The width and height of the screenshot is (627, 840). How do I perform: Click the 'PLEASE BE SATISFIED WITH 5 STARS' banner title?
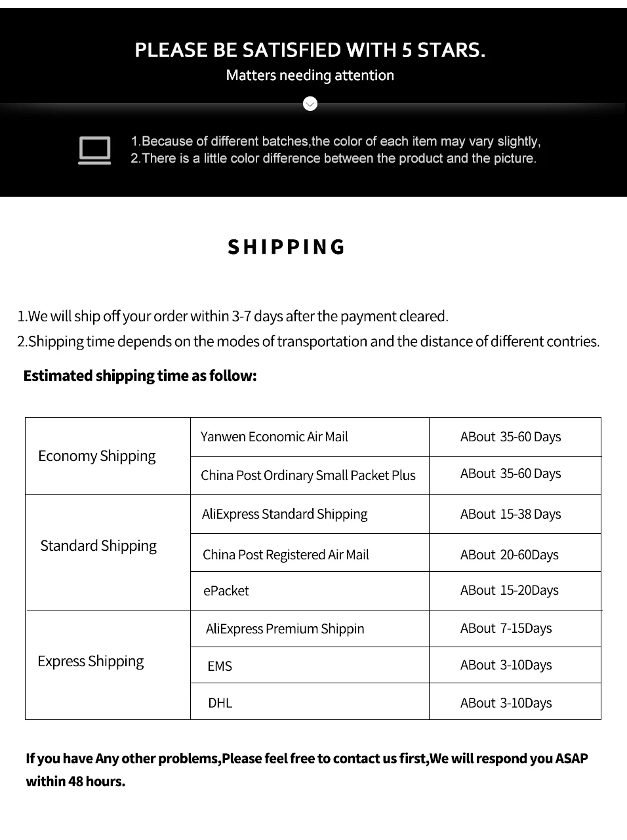pyautogui.click(x=310, y=50)
